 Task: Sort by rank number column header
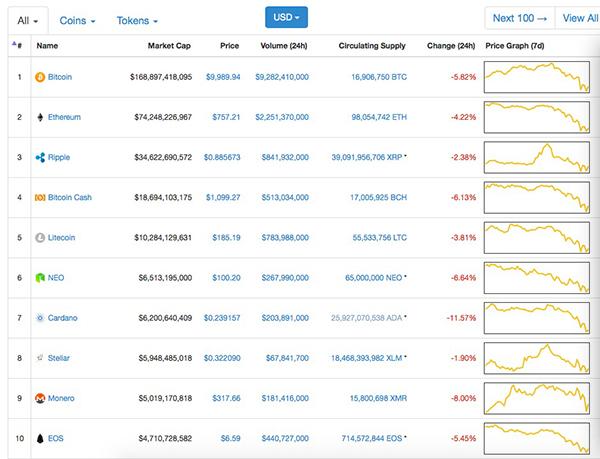pyautogui.click(x=17, y=45)
